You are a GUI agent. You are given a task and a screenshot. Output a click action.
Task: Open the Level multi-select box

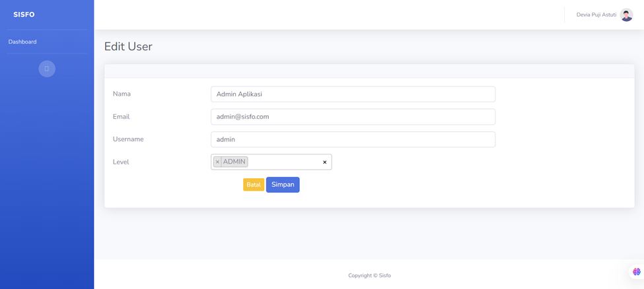click(x=284, y=162)
